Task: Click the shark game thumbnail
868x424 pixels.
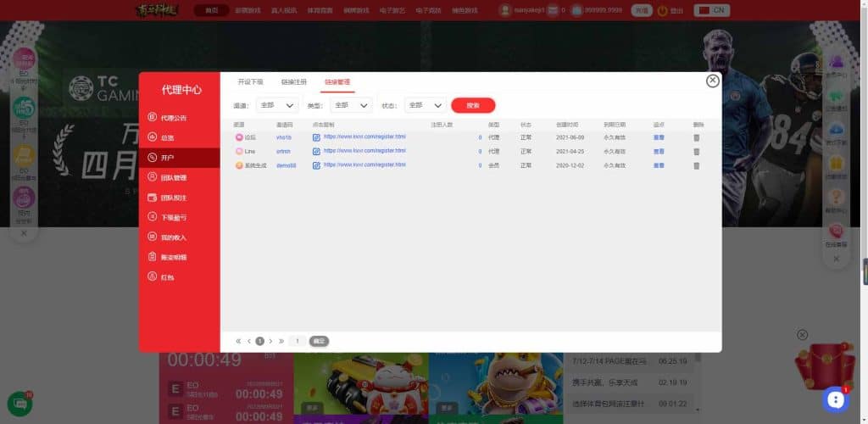Action: (496, 384)
